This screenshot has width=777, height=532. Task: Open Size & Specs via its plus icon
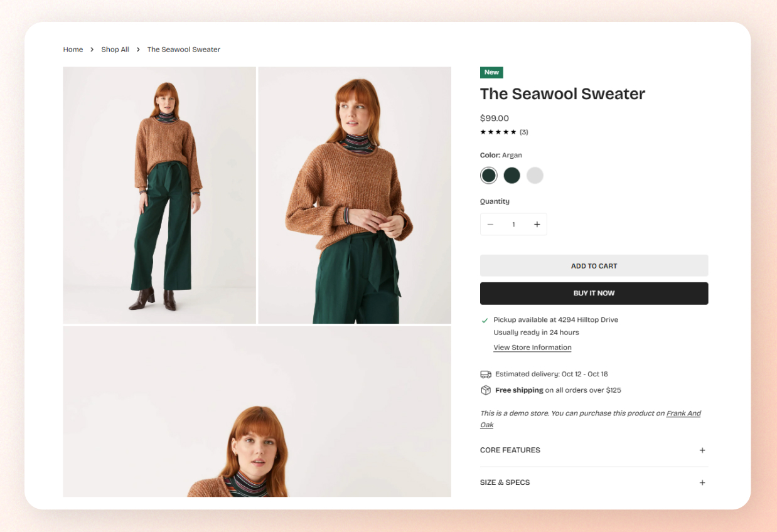702,482
